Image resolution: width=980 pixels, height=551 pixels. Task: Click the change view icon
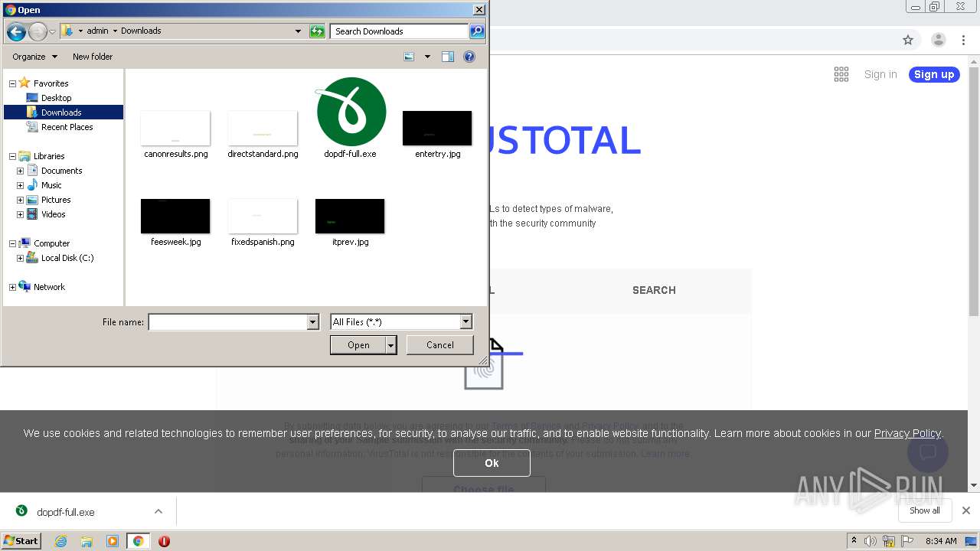[410, 57]
